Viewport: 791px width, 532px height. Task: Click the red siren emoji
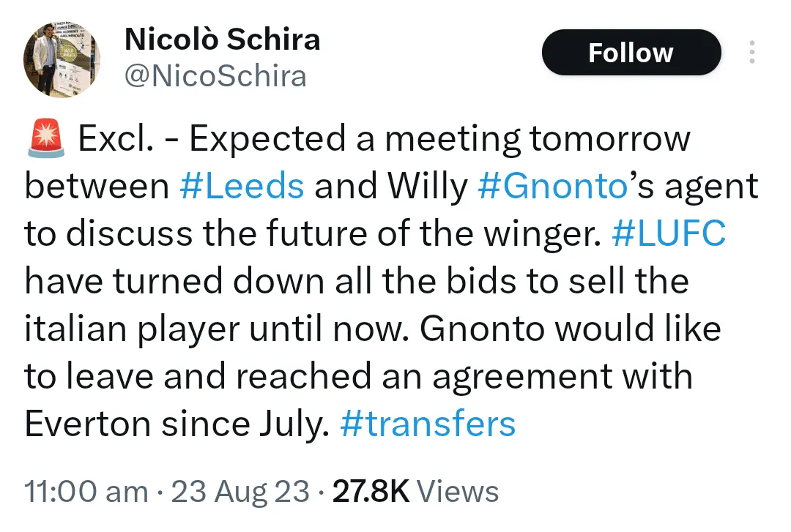pos(47,139)
